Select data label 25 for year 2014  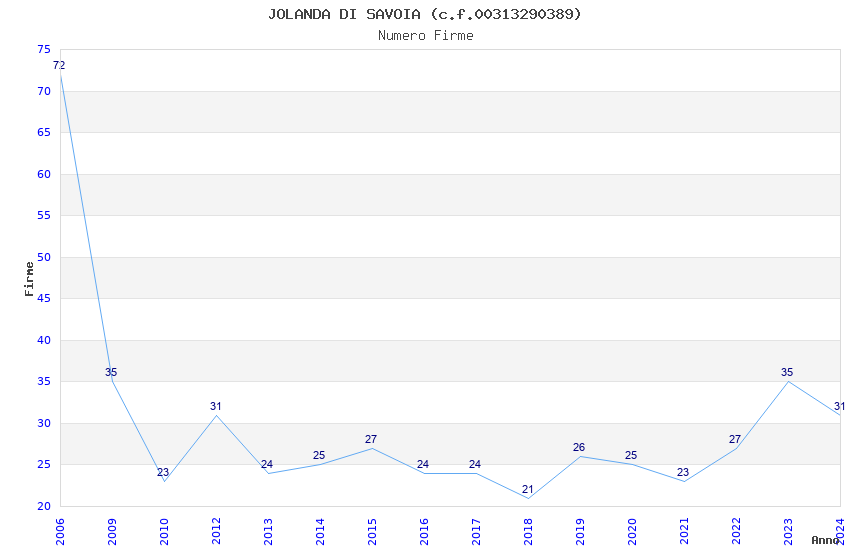319,455
